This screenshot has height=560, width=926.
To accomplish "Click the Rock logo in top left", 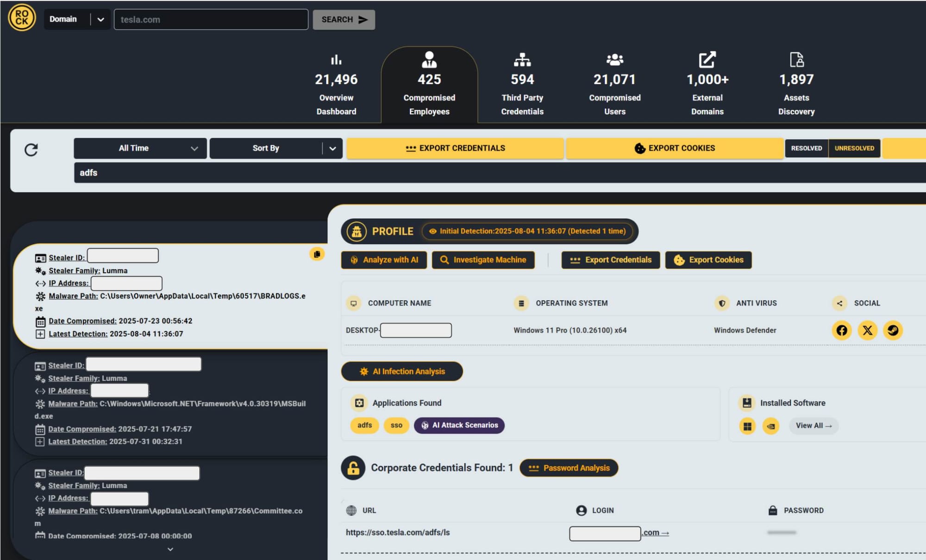I will pos(22,18).
